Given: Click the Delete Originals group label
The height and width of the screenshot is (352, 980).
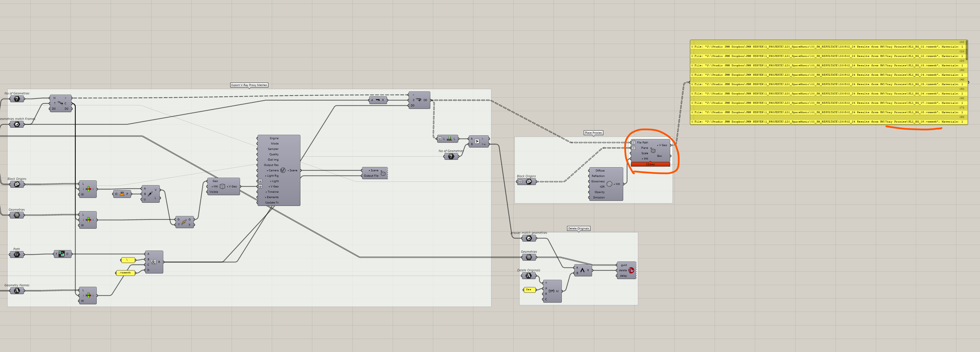Looking at the screenshot, I should click(578, 229).
